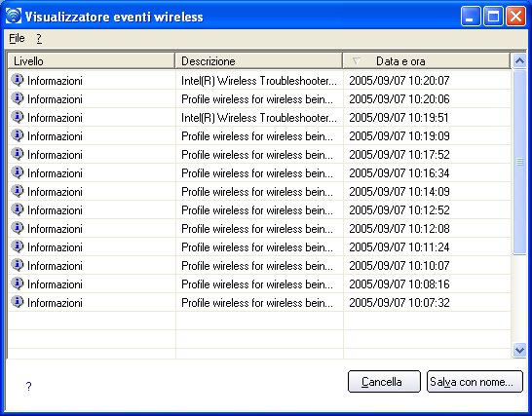Open the ? help menu
Viewport: 532px width, 416px height.
tap(39, 38)
